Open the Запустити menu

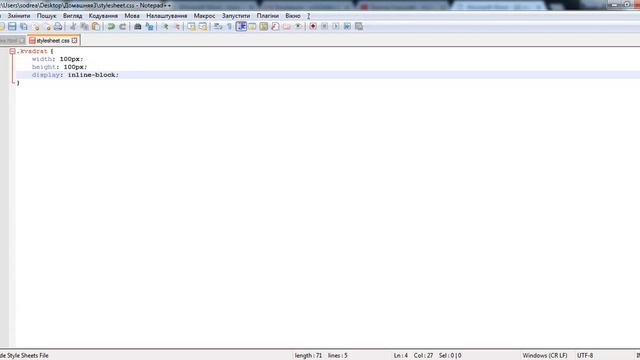(x=236, y=16)
